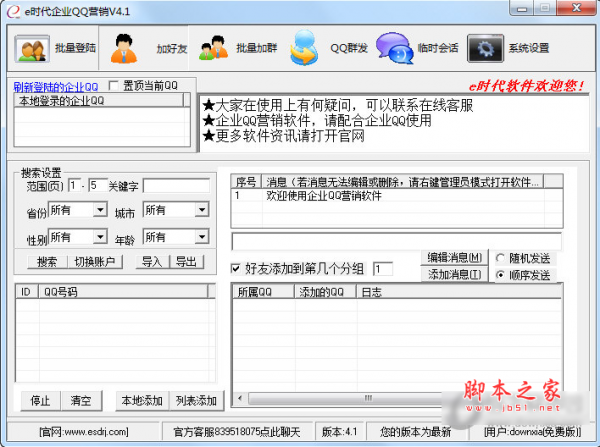Click the 本地添加 button
Screen dimensions: 600x447
click(142, 401)
